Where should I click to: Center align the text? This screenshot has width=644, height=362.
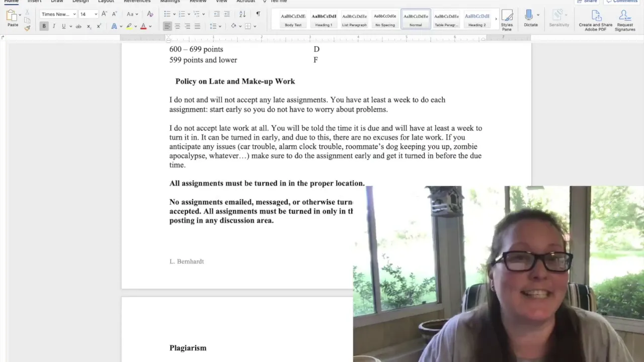pyautogui.click(x=177, y=26)
